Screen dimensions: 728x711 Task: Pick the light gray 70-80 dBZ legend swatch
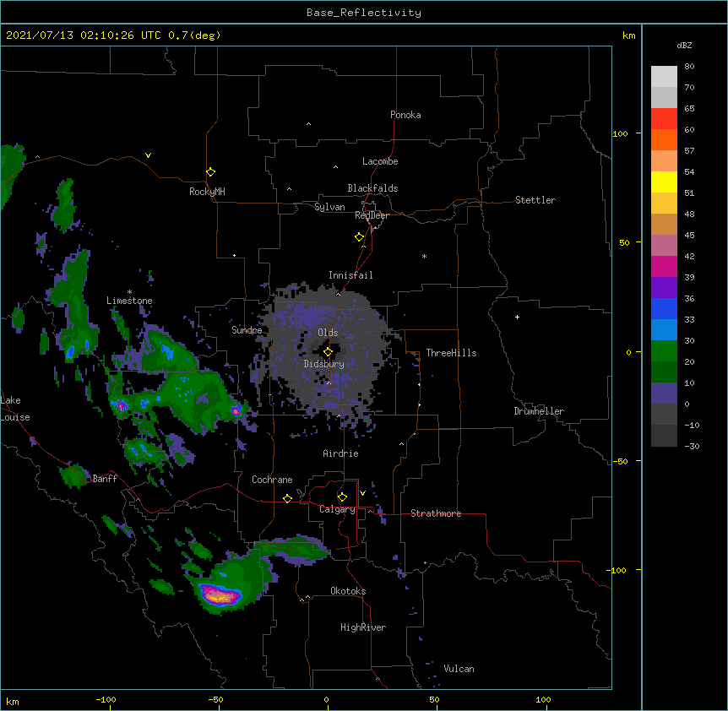tap(664, 76)
